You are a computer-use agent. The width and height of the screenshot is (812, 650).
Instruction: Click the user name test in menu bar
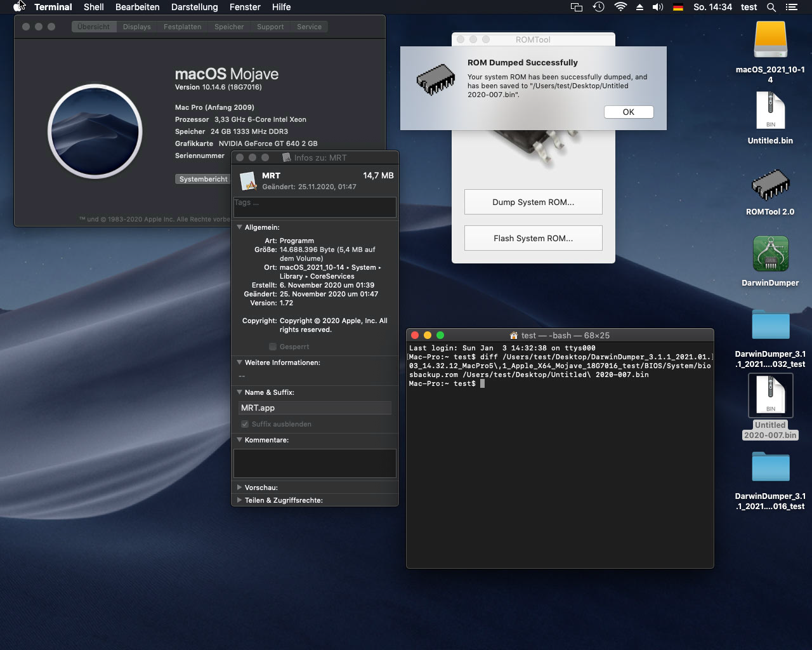point(749,7)
